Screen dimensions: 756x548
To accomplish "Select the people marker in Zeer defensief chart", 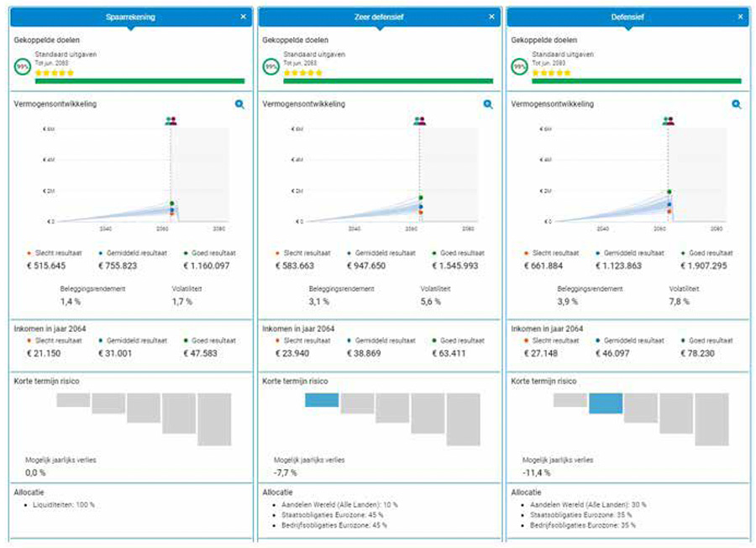I will coord(419,121).
